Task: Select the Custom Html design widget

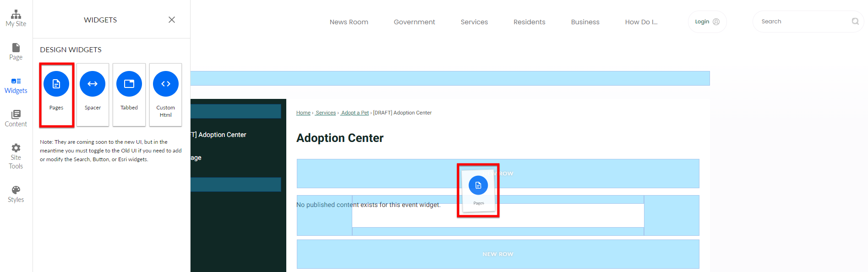Action: (166, 94)
